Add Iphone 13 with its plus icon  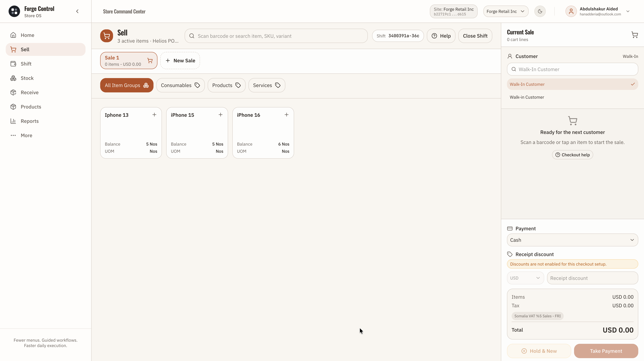[155, 115]
